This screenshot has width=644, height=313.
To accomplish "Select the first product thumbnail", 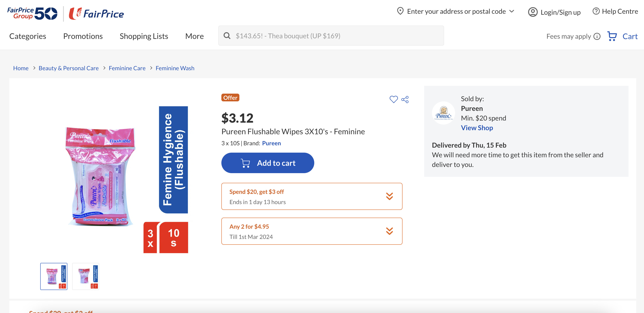I will pyautogui.click(x=54, y=276).
